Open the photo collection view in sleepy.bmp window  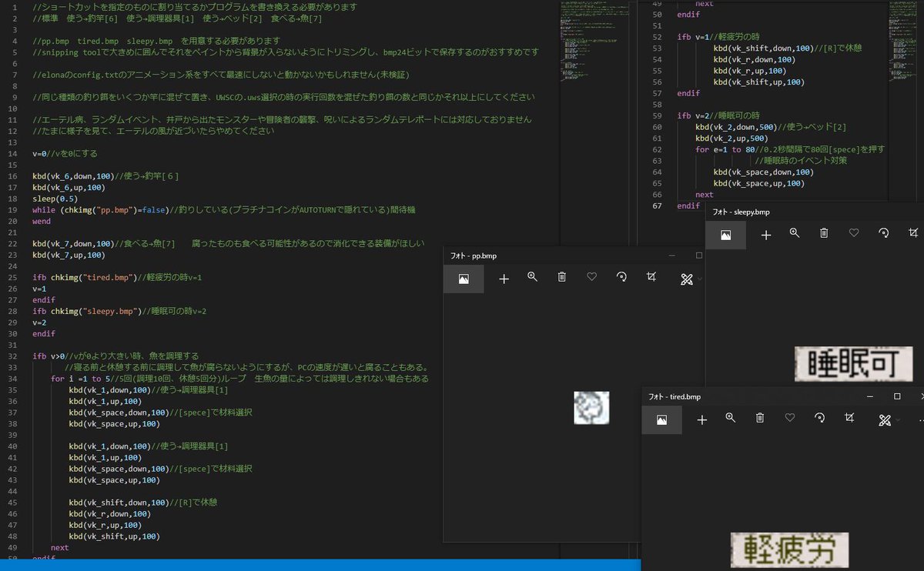(725, 235)
